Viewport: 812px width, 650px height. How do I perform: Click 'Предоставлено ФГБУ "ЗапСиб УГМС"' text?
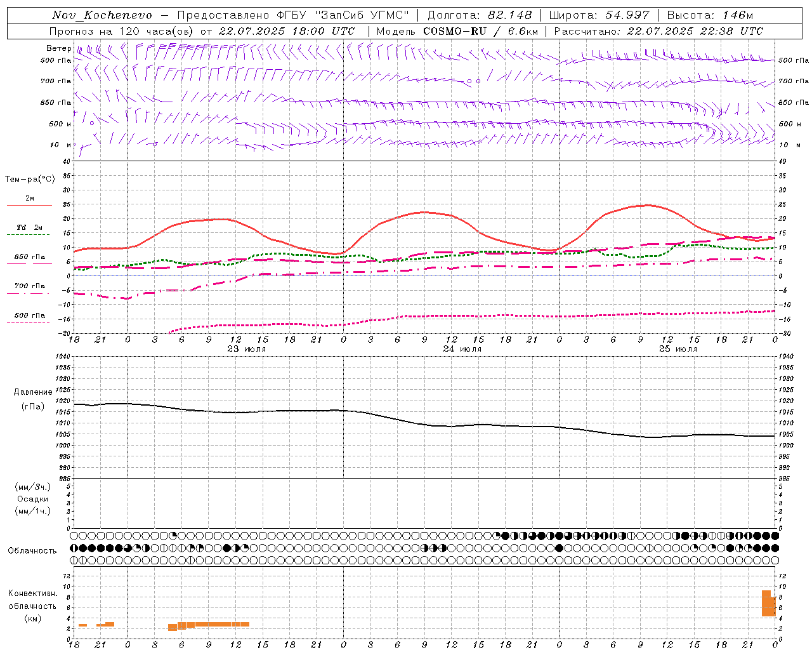(293, 15)
